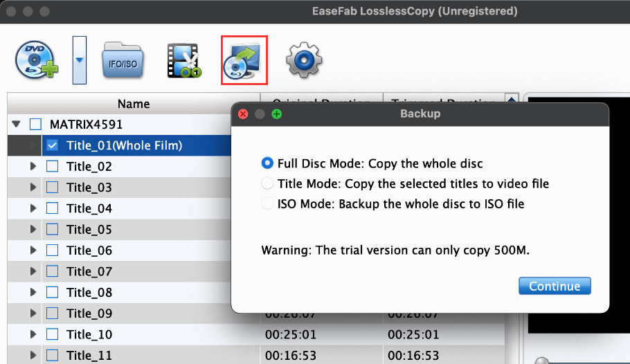Zoom the Backup dialog with green button

click(x=276, y=114)
